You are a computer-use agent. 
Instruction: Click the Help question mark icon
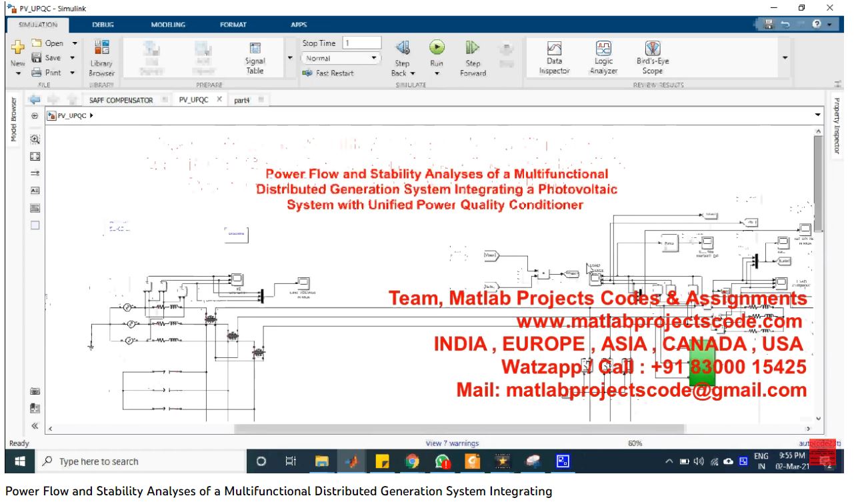tap(817, 25)
